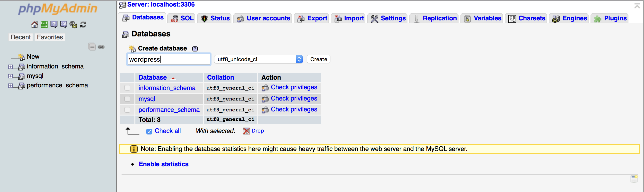Screen dimensions: 644x192
Task: Click the server icon beside localhost:3306
Action: [123, 5]
